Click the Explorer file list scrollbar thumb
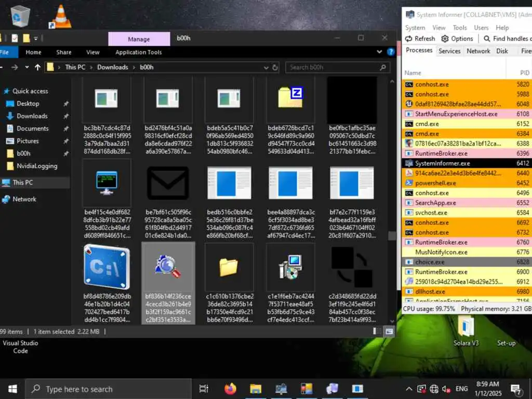Screen dimensions: 532x399 pos(392,236)
